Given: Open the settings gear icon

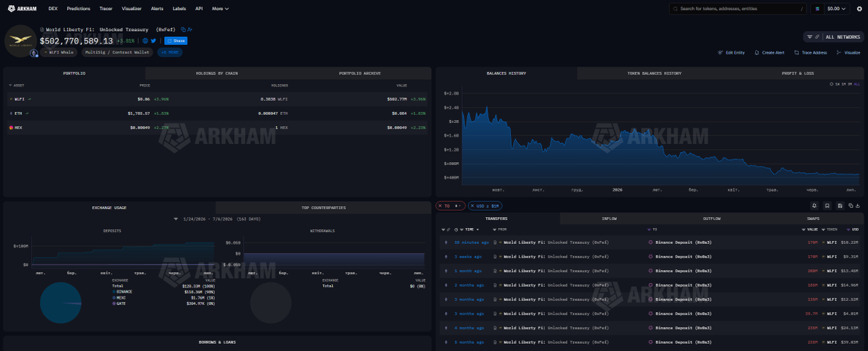Looking at the screenshot, I should pos(859,9).
